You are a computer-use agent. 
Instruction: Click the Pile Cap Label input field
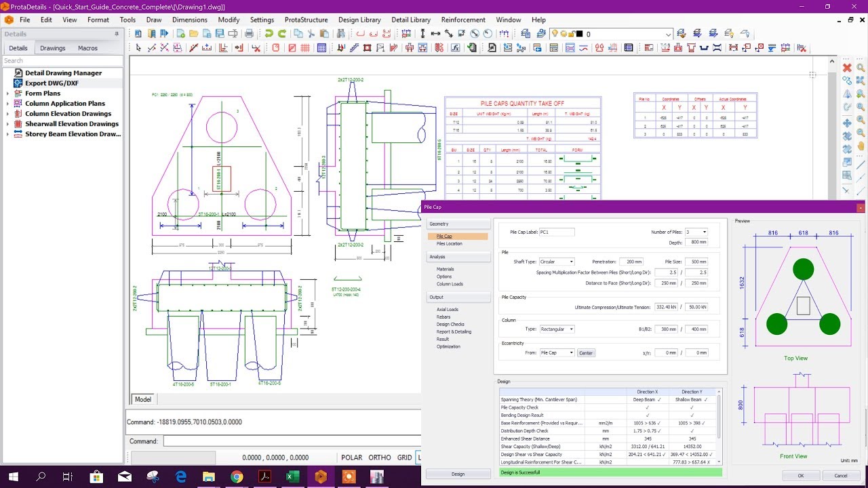[x=557, y=232]
